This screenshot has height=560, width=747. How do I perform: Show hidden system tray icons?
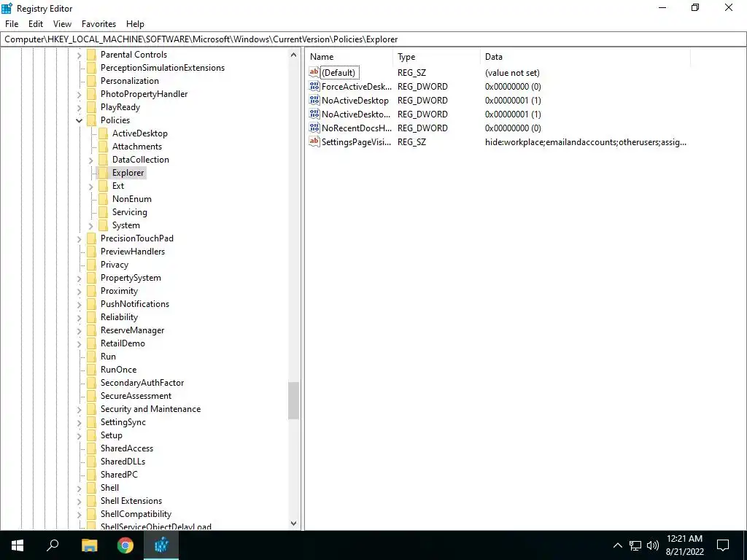point(617,545)
